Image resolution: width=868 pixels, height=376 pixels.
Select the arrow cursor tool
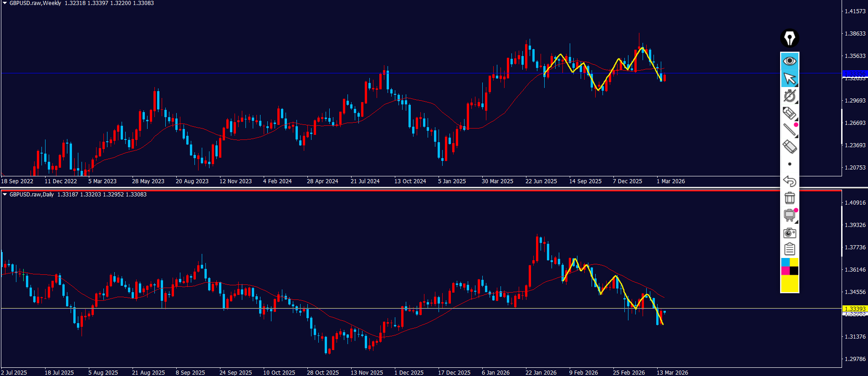tap(789, 78)
